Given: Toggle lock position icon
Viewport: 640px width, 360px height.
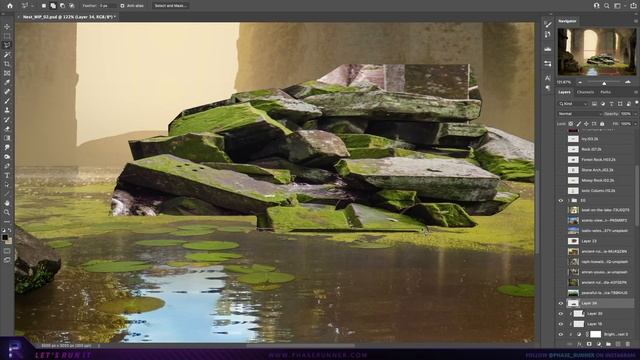Looking at the screenshot, I should pyautogui.click(x=586, y=124).
